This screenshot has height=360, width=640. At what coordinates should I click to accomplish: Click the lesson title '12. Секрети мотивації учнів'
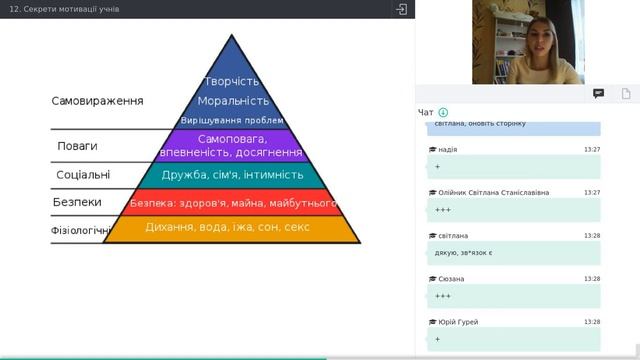64,9
